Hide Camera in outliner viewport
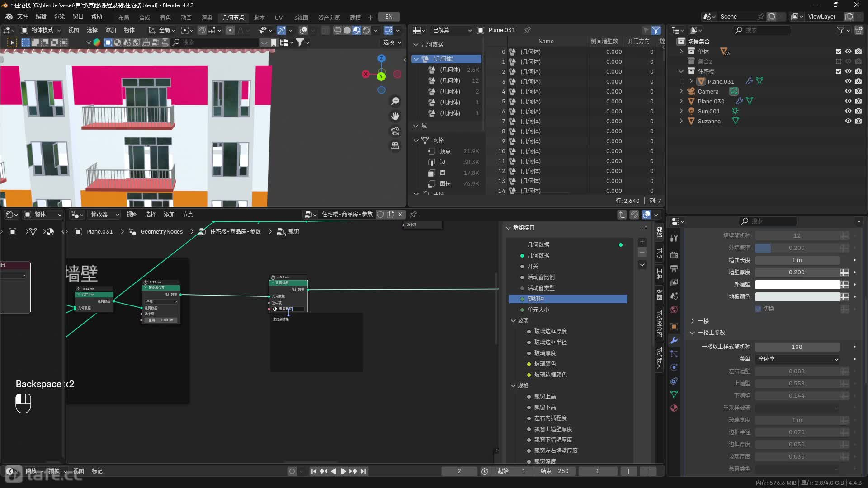 (848, 91)
